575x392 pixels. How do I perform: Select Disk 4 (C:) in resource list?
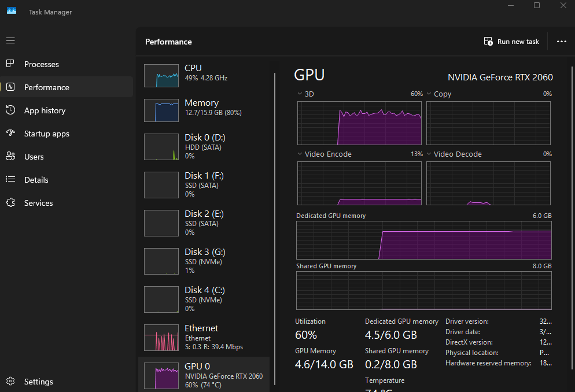[x=204, y=299]
